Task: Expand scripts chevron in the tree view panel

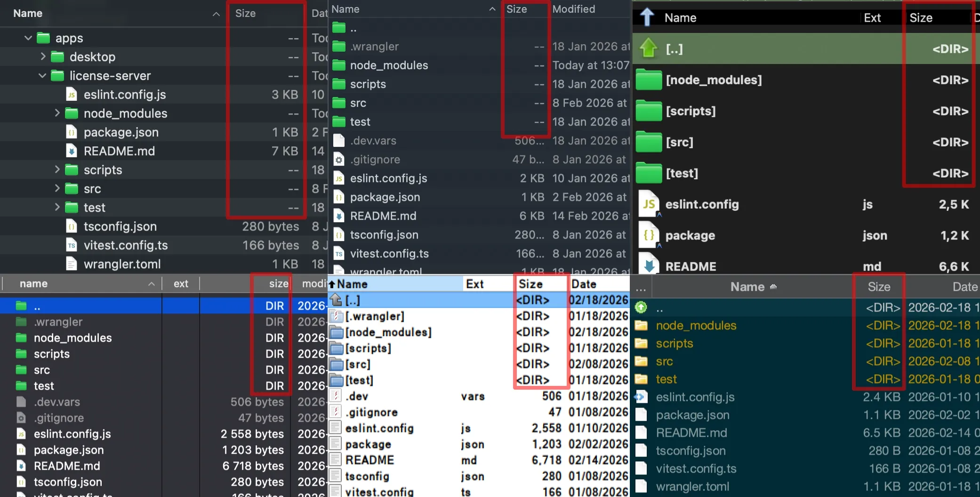Action: (x=57, y=169)
